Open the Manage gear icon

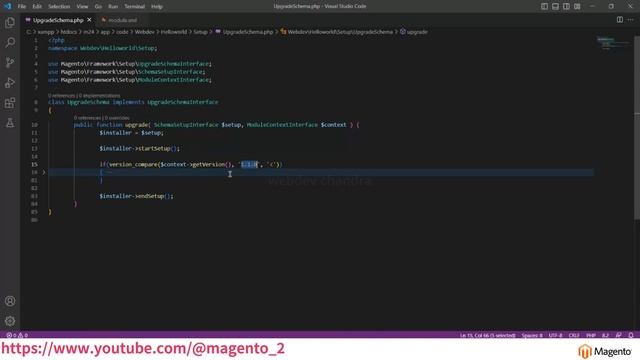10,321
